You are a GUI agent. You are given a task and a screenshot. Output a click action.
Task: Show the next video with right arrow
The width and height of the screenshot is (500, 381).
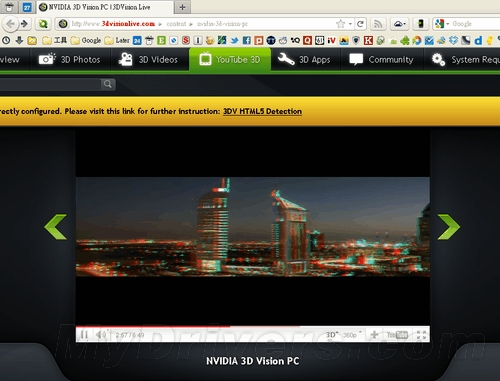click(449, 227)
